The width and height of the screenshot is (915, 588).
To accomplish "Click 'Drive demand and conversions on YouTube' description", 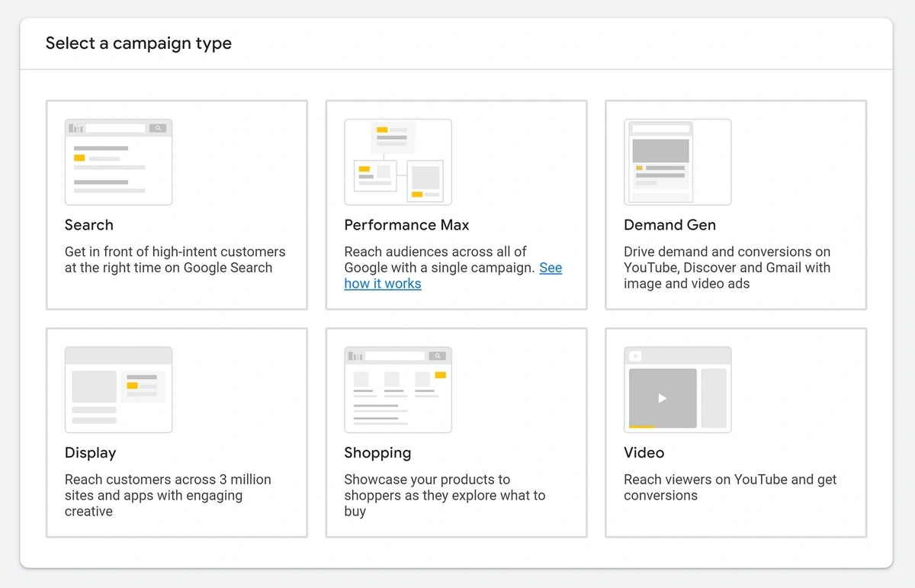I will (727, 268).
